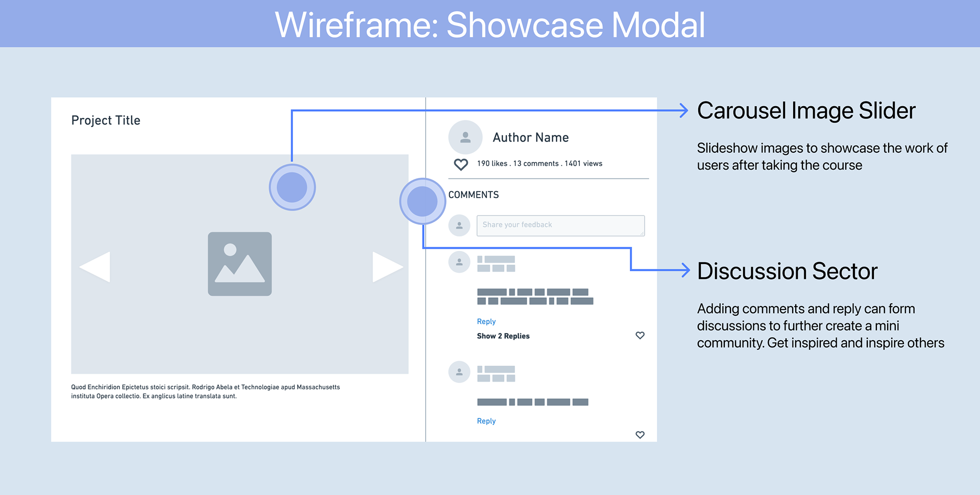Like the first comment with heart icon
The height and width of the screenshot is (495, 980).
(x=640, y=335)
